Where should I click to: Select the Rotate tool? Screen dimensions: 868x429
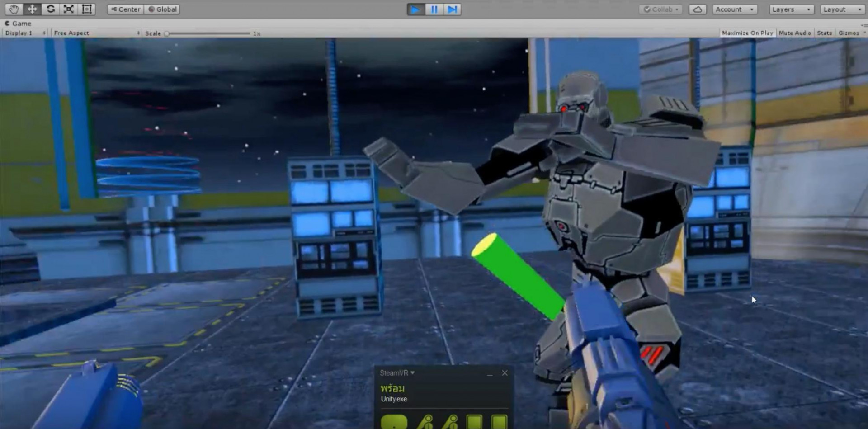(51, 9)
